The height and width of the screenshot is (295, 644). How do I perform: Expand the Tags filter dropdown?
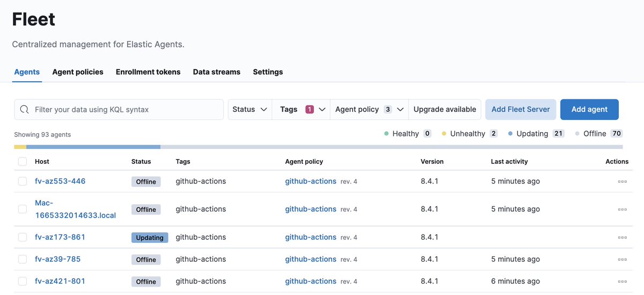301,109
